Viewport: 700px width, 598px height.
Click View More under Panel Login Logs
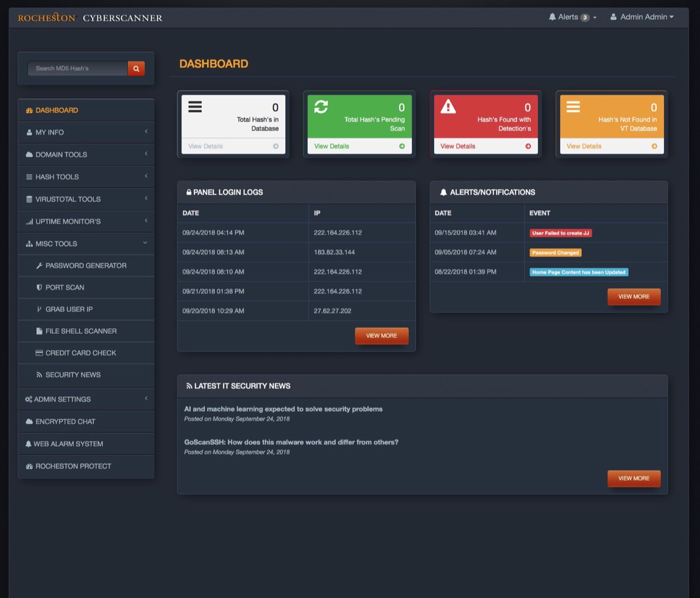381,336
